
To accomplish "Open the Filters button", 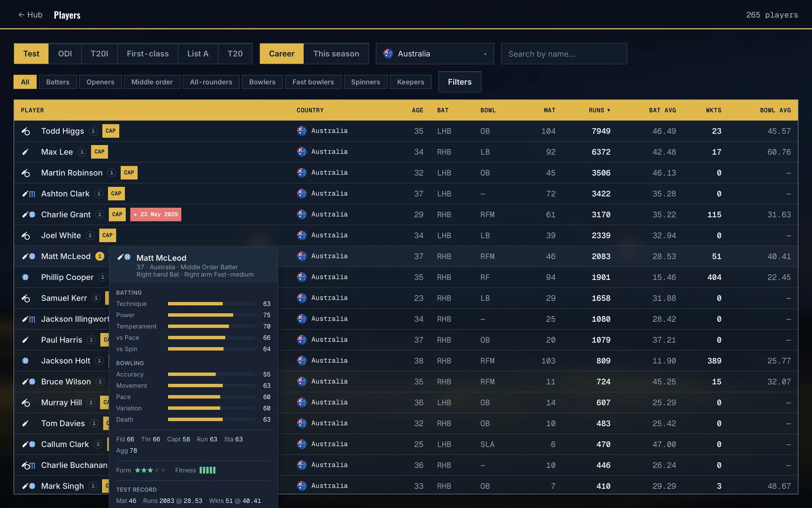I will tap(460, 82).
